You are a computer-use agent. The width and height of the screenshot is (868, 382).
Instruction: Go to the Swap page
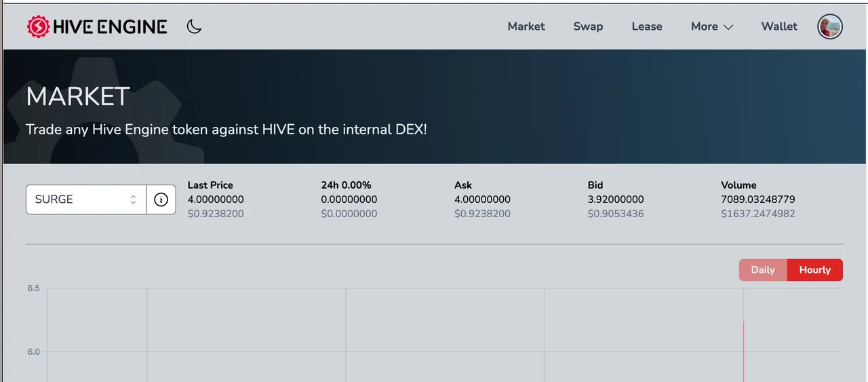coord(588,26)
